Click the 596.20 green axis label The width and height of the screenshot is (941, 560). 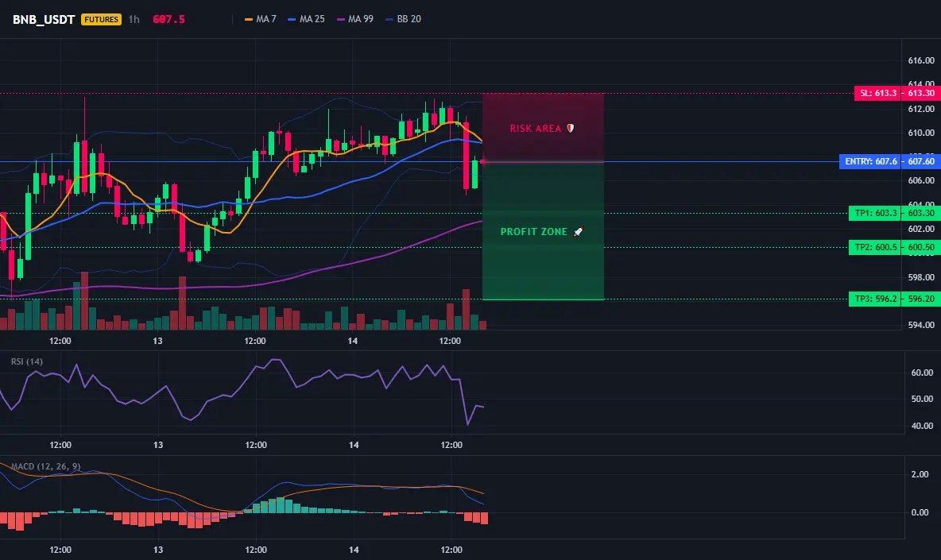[921, 299]
